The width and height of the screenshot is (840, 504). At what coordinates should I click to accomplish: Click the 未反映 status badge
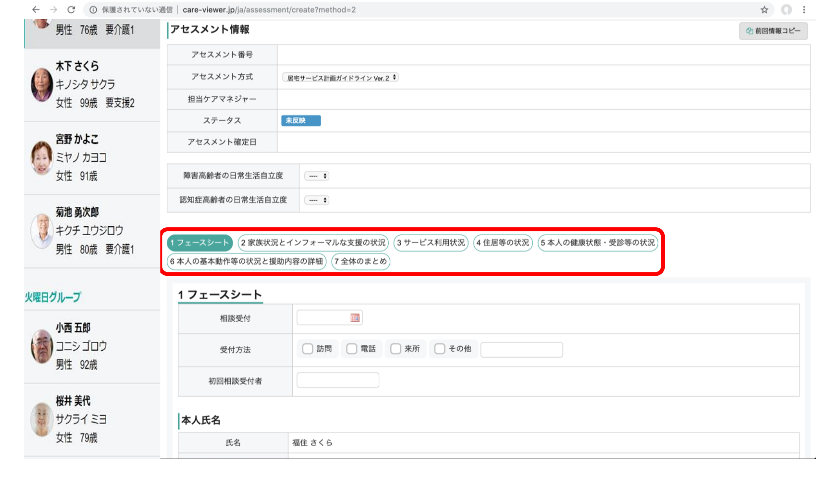301,121
